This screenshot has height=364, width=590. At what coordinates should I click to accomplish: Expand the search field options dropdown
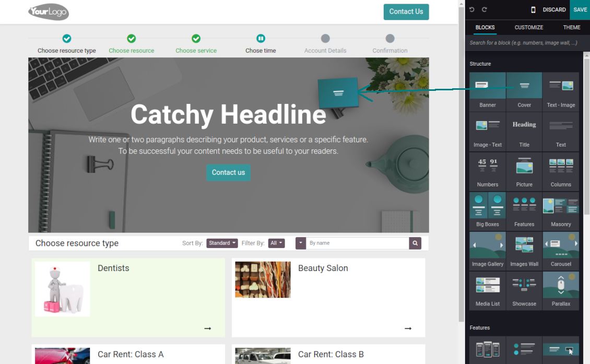[301, 243]
